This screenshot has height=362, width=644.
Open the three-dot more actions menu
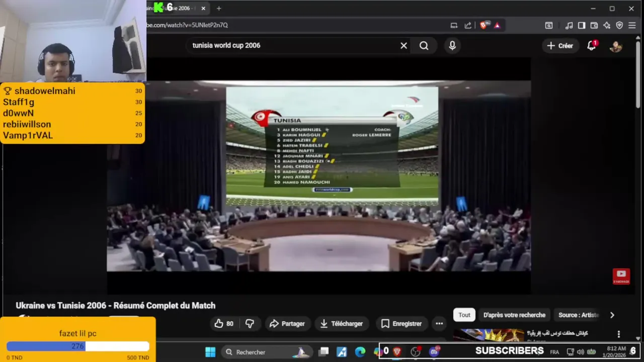click(439, 324)
